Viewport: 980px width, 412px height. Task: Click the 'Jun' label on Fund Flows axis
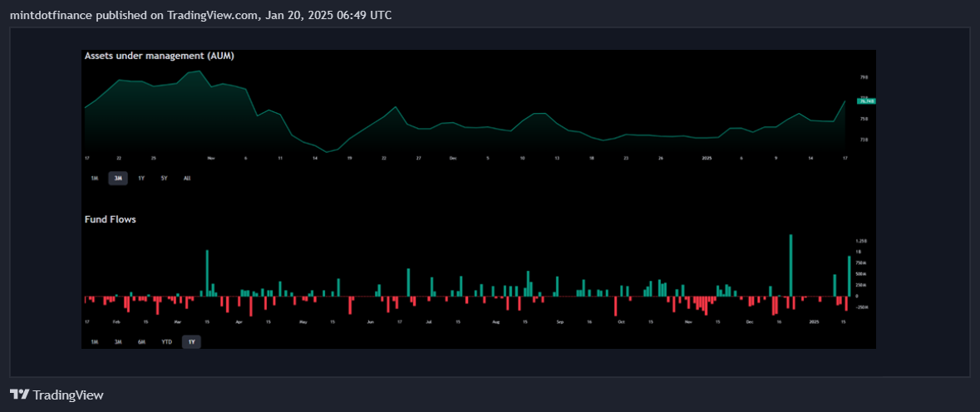coord(371,322)
